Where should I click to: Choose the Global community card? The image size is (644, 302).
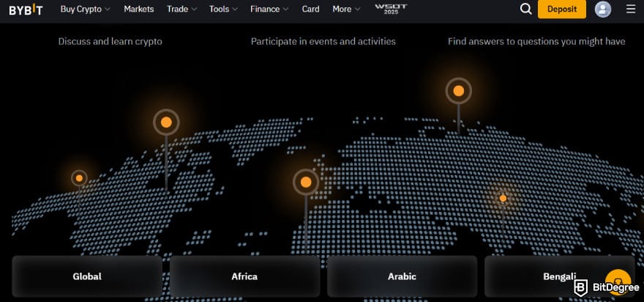(x=87, y=276)
